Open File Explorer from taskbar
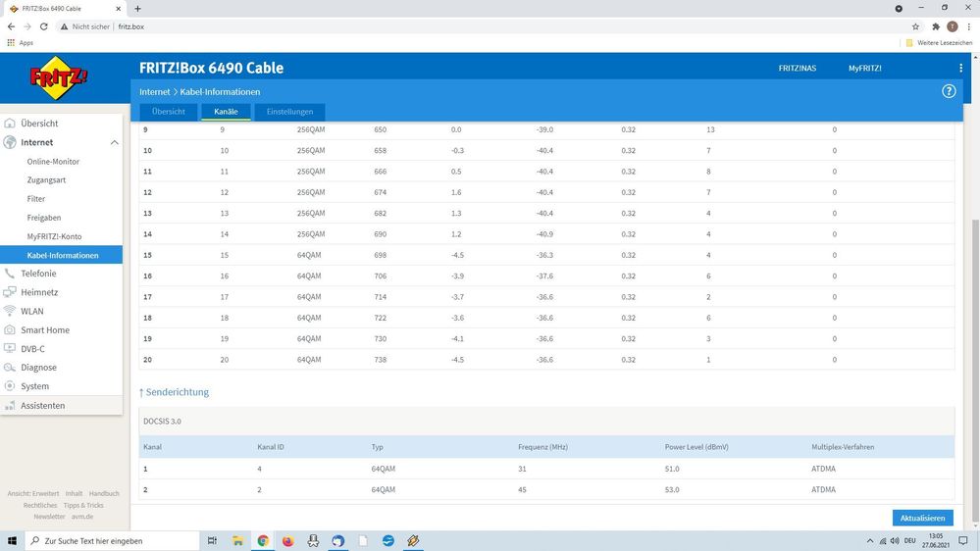This screenshot has width=980, height=551. 237,541
